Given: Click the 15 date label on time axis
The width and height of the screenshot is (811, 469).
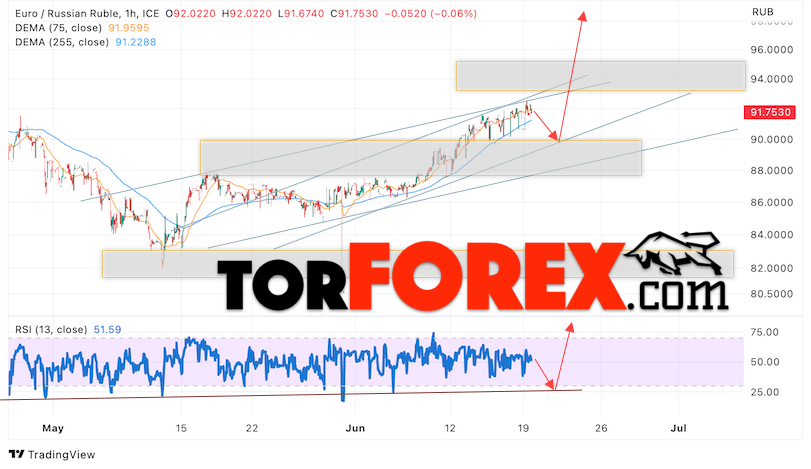Looking at the screenshot, I should pyautogui.click(x=181, y=428).
